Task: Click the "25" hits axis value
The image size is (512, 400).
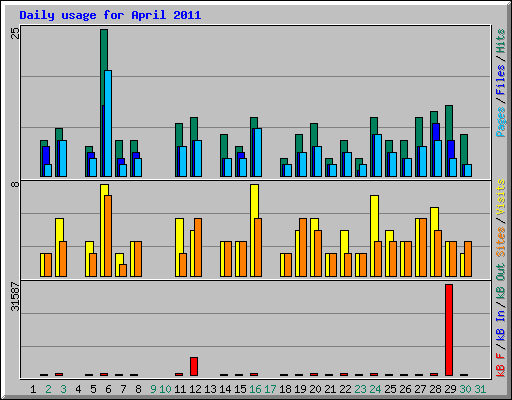Action: pos(15,33)
